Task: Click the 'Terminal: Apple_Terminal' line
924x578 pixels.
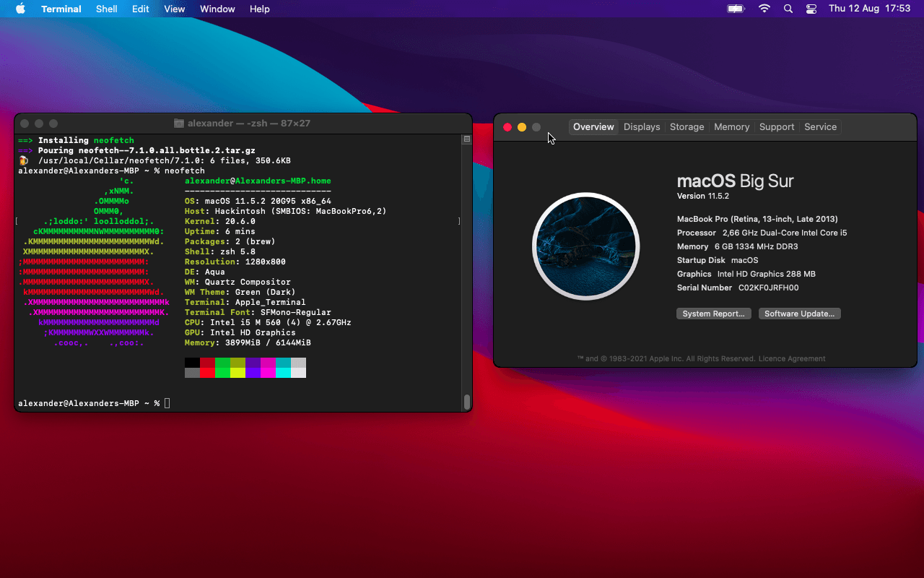Action: tap(245, 302)
